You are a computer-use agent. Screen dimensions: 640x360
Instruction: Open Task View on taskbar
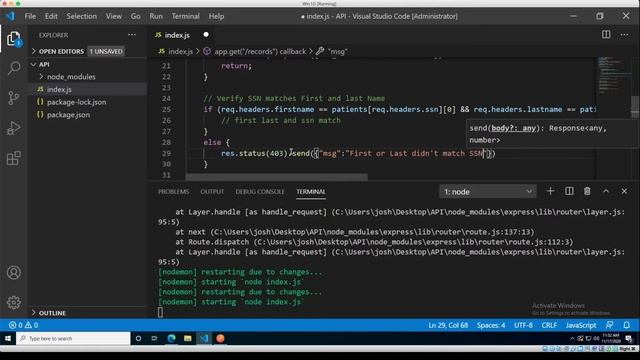coord(154,338)
